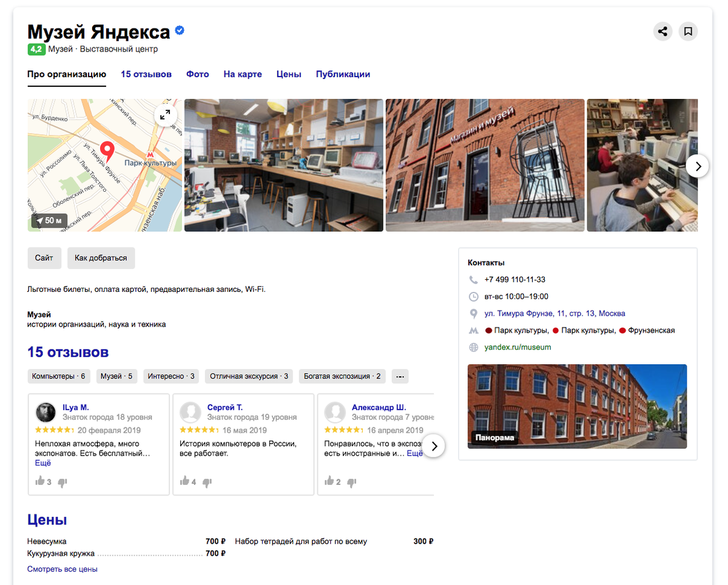Viewport: 728px width, 585px height.
Task: Click the phone icon in Контакты
Action: click(474, 280)
